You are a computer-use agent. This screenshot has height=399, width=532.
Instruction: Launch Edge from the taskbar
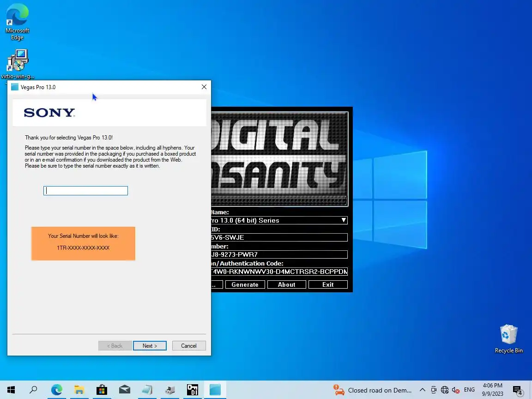[57, 390]
